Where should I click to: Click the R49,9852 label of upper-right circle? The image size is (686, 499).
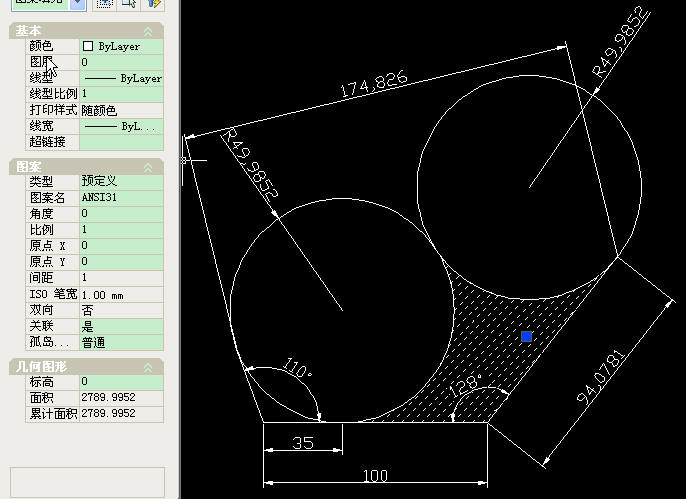620,42
